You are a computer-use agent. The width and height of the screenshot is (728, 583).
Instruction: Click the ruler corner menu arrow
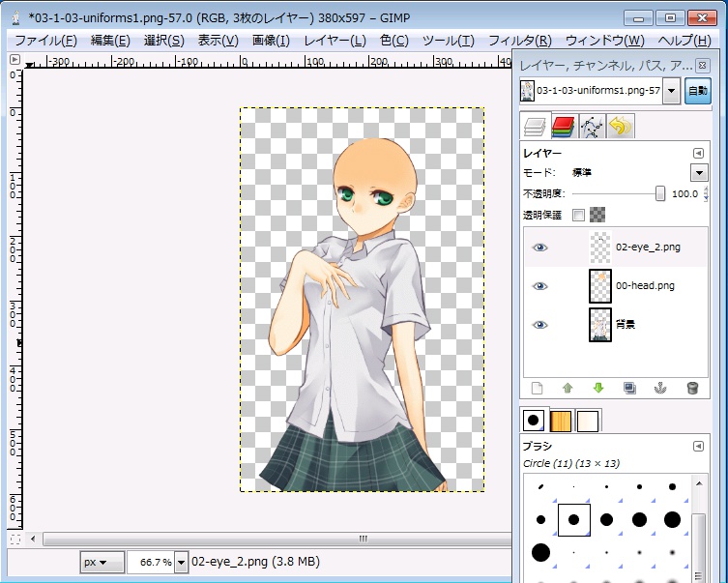(x=15, y=59)
